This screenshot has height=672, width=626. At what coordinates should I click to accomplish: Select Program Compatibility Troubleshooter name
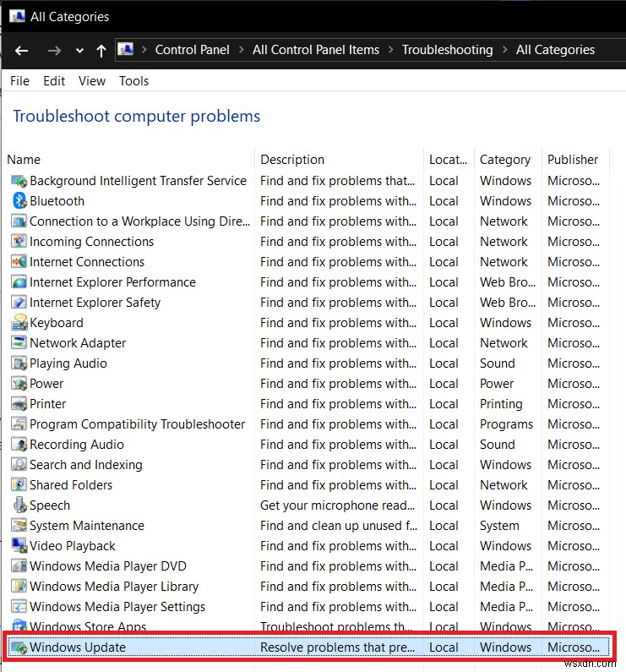click(x=137, y=424)
